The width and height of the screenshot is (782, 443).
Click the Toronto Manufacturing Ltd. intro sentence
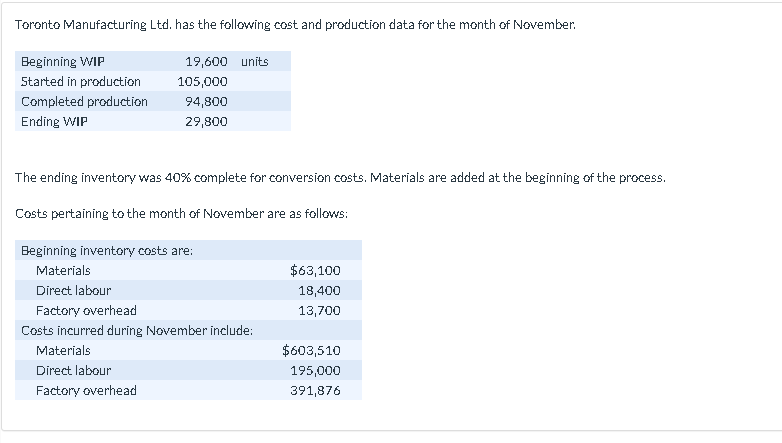pos(296,24)
